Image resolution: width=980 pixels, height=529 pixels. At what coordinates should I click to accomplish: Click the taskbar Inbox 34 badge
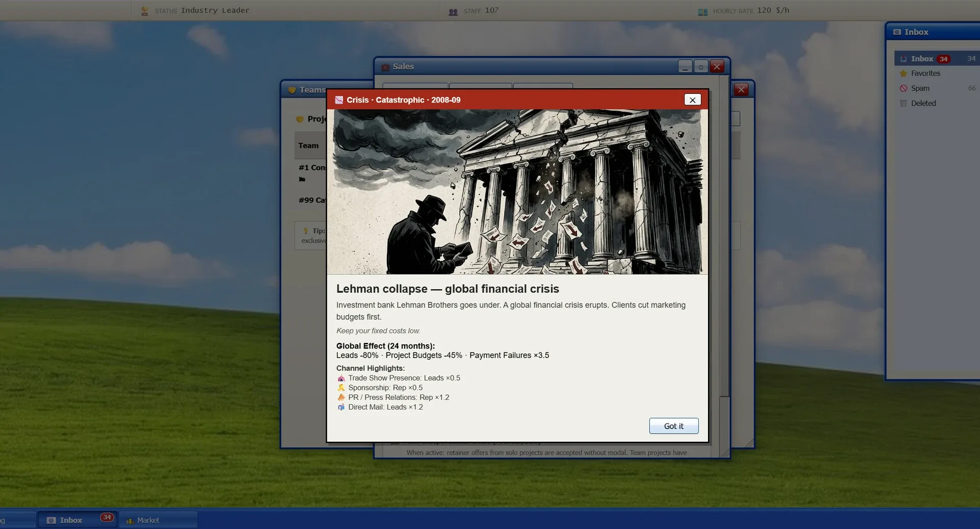tap(107, 517)
